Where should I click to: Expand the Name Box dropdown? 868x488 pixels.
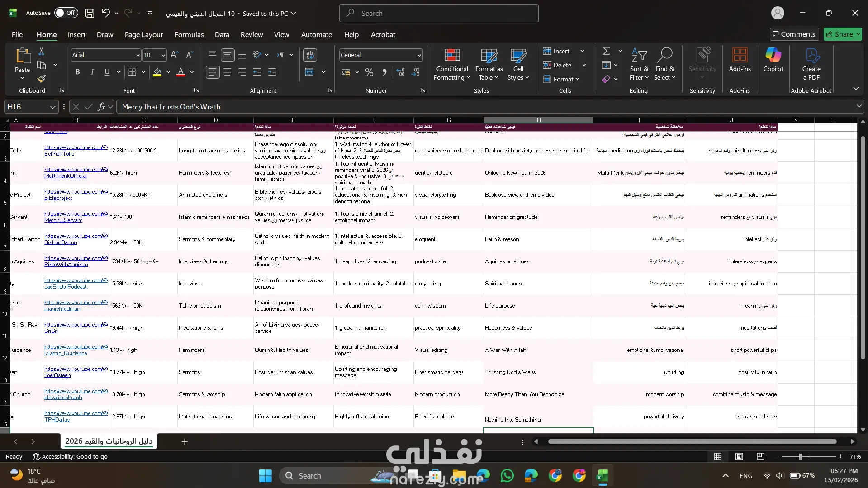click(x=52, y=107)
